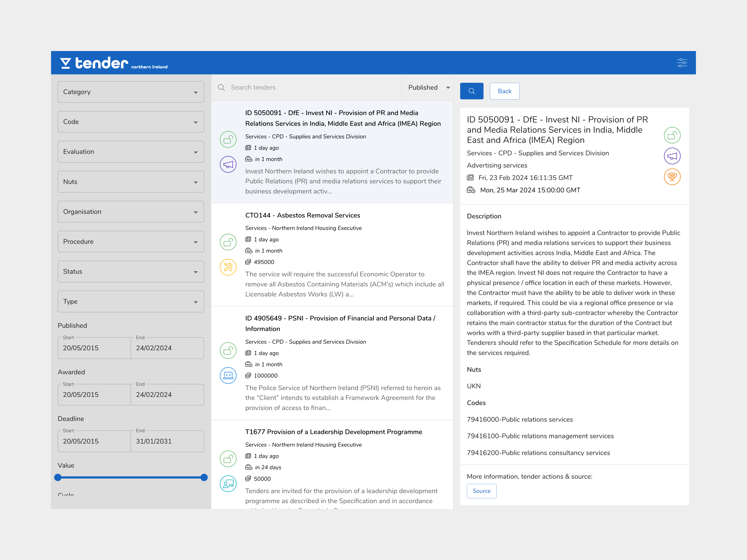Open the filter settings icon in header

(682, 63)
